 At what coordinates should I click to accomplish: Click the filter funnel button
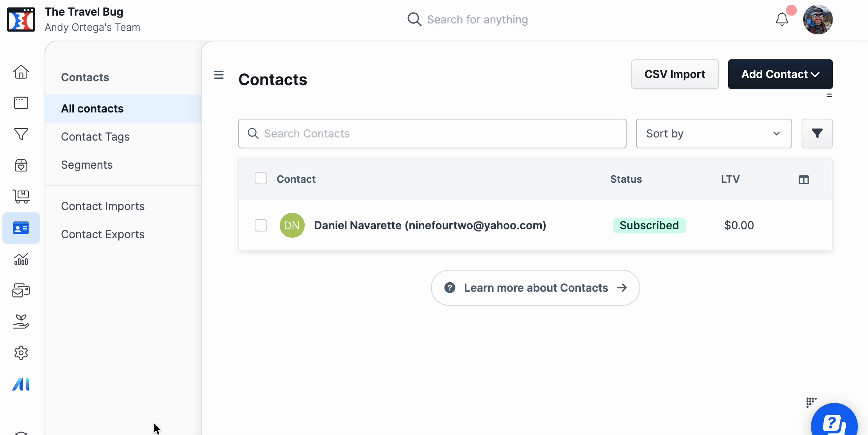pyautogui.click(x=817, y=134)
